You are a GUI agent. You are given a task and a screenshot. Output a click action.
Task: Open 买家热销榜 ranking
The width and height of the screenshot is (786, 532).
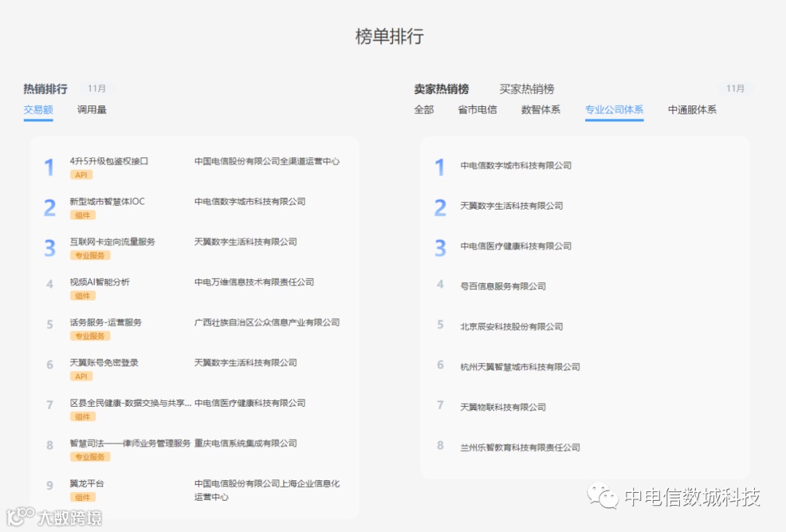point(526,90)
